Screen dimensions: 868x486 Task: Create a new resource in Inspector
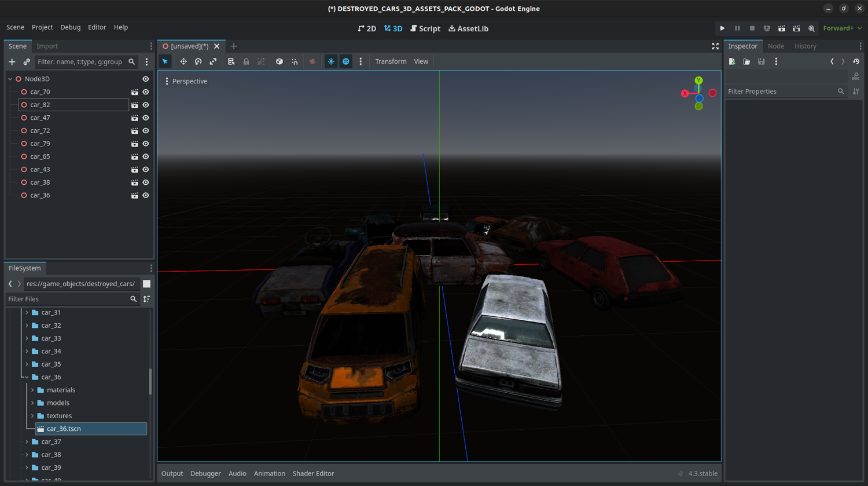[732, 61]
